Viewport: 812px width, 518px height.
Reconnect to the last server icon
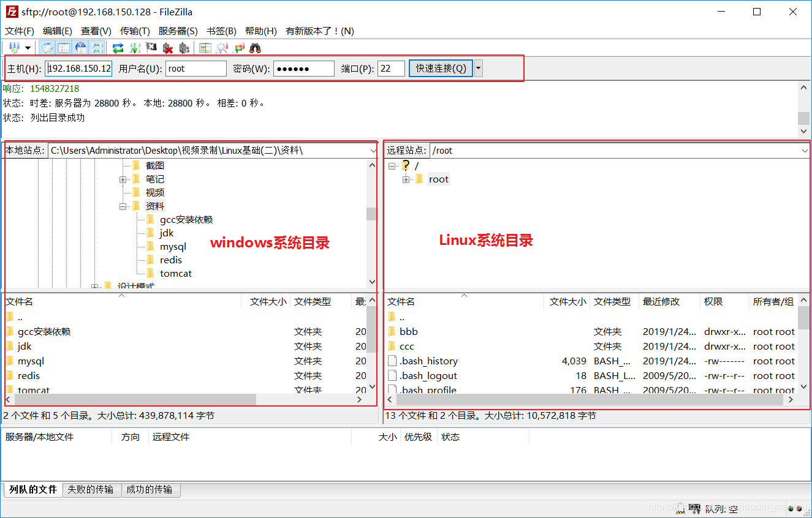tap(184, 48)
